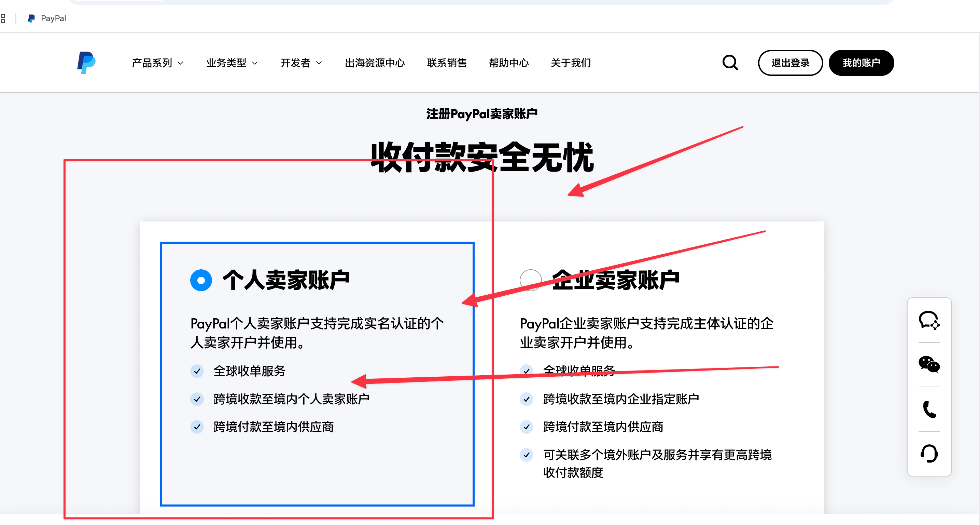The image size is (980, 525).
Task: Open the bookmarks grid icon at top left
Action: pyautogui.click(x=3, y=18)
